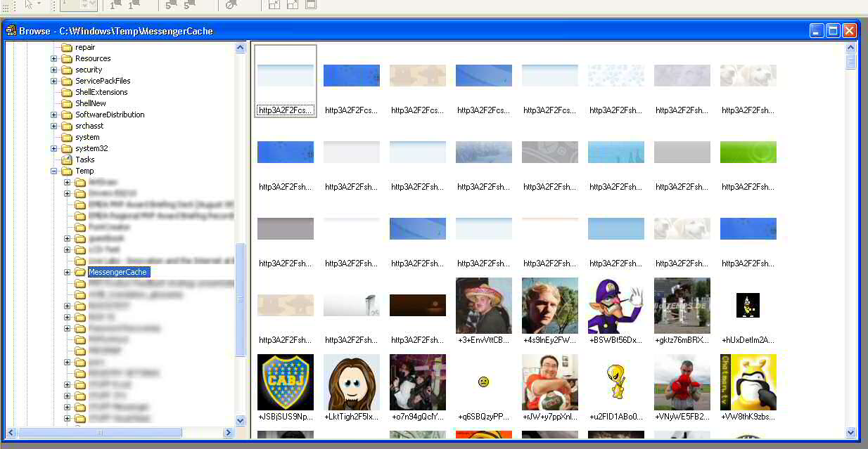Click the Tasks folder icon
Screen dimensions: 868x449
coord(67,160)
